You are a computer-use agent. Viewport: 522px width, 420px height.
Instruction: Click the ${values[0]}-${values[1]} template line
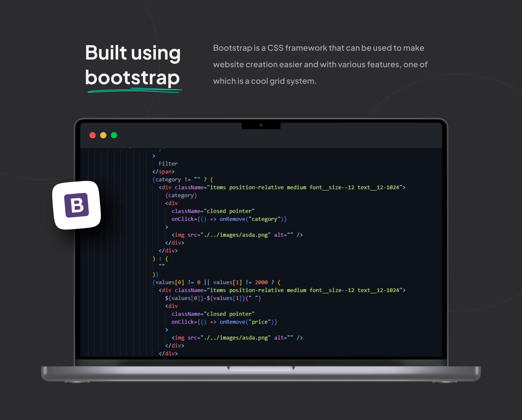pos(213,298)
